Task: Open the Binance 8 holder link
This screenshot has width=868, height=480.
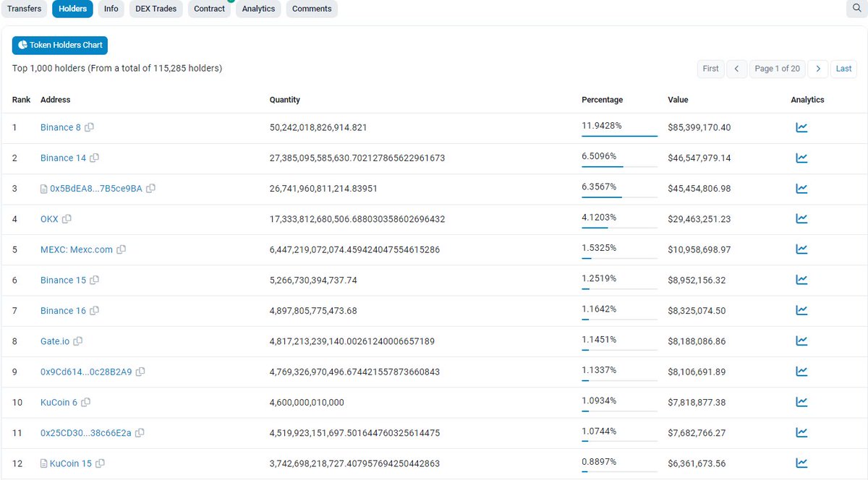Action: [61, 127]
